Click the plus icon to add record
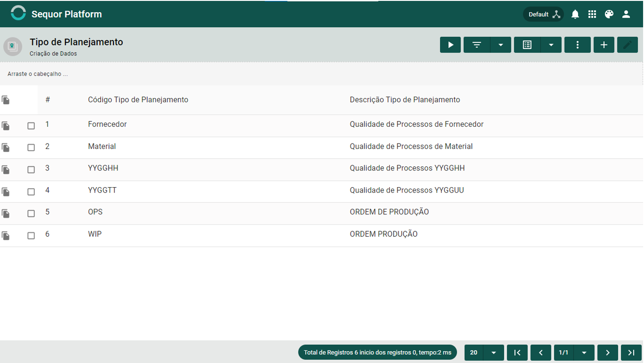This screenshot has height=363, width=644. [x=604, y=45]
